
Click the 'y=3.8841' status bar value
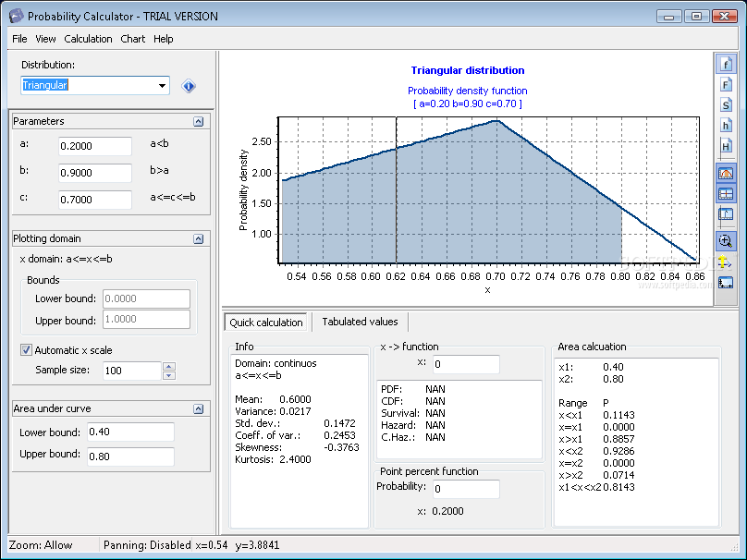(257, 545)
